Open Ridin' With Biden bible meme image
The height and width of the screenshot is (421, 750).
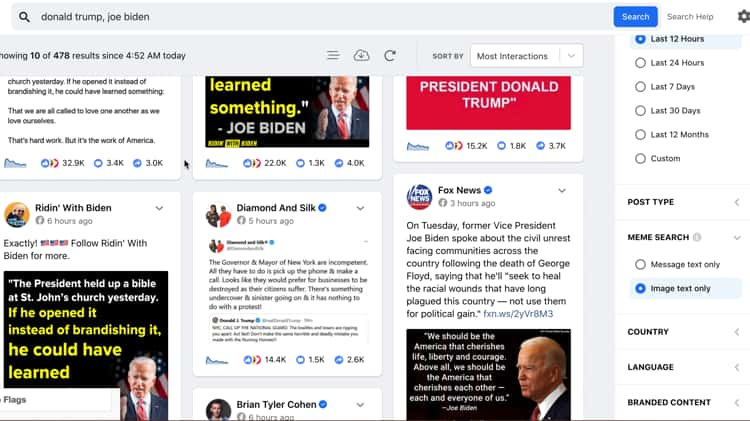point(86,346)
